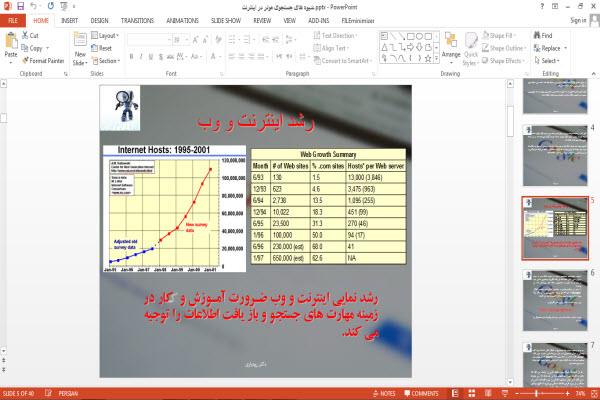
Task: Click Convert to SmartArt
Action: pyautogui.click(x=343, y=61)
